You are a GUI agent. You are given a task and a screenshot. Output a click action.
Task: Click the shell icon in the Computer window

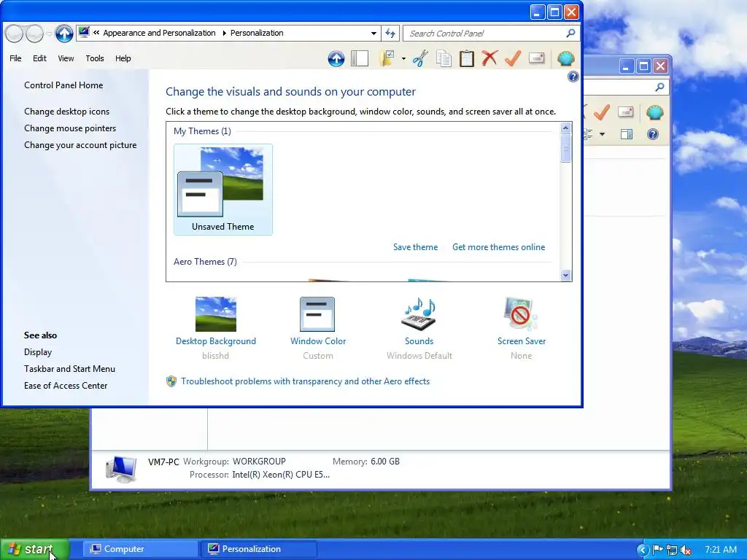click(x=655, y=112)
